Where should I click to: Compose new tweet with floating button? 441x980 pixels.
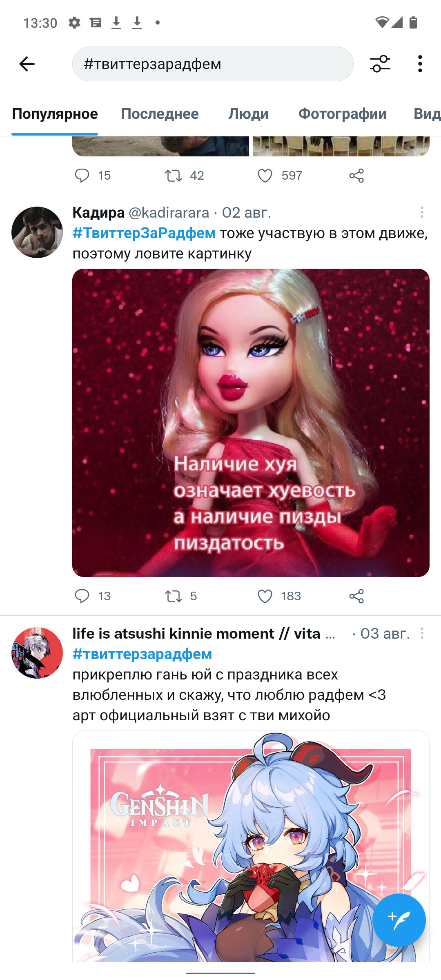[399, 920]
